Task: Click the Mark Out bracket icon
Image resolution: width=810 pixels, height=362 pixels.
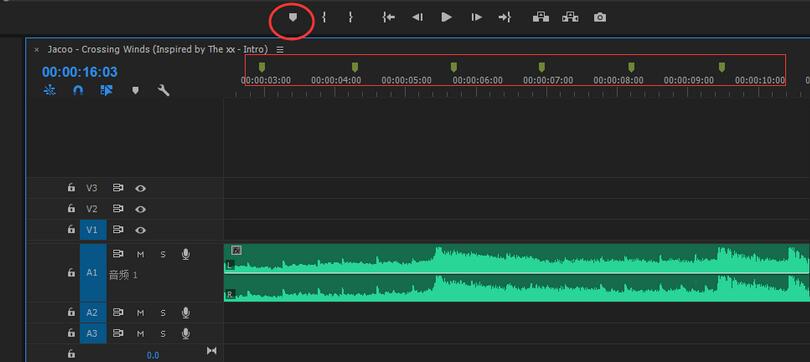Action: coord(350,17)
